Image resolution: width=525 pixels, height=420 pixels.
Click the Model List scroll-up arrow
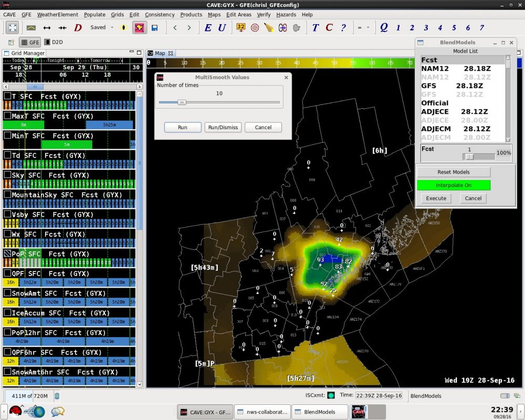coord(508,58)
